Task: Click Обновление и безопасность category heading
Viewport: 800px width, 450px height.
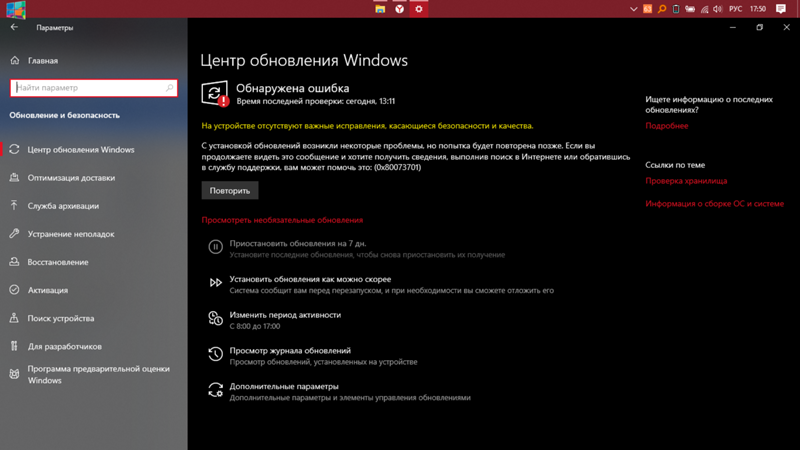Action: 65,115
